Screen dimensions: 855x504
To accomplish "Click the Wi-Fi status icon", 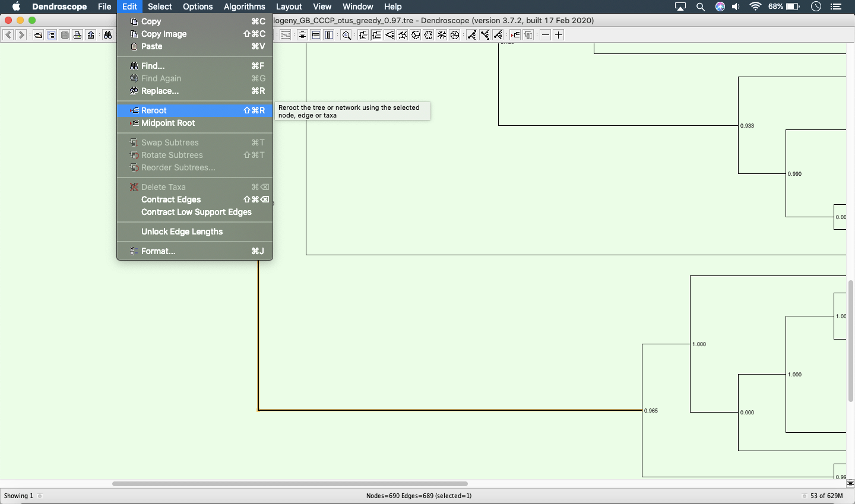I will coord(756,7).
